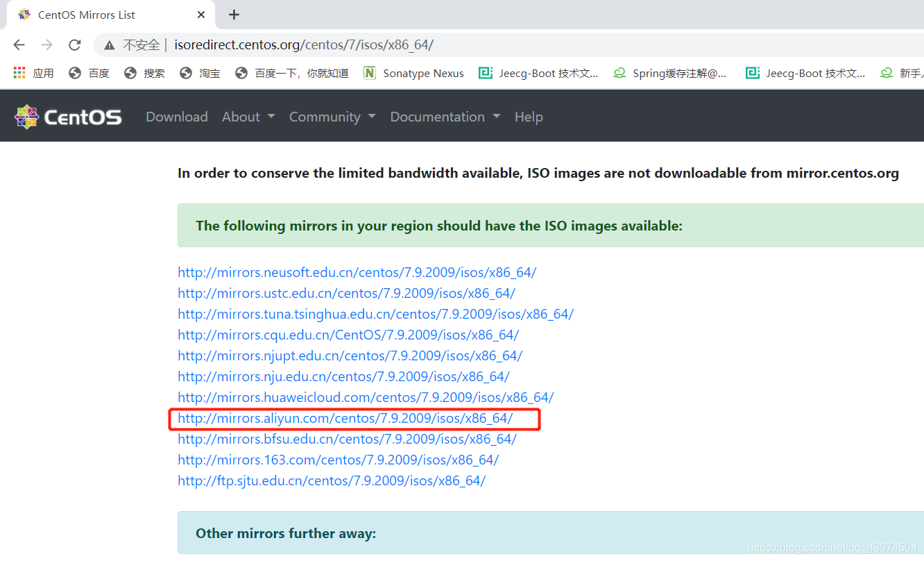
Task: Click 'The following mirrors in your region' heading
Action: coord(439,226)
